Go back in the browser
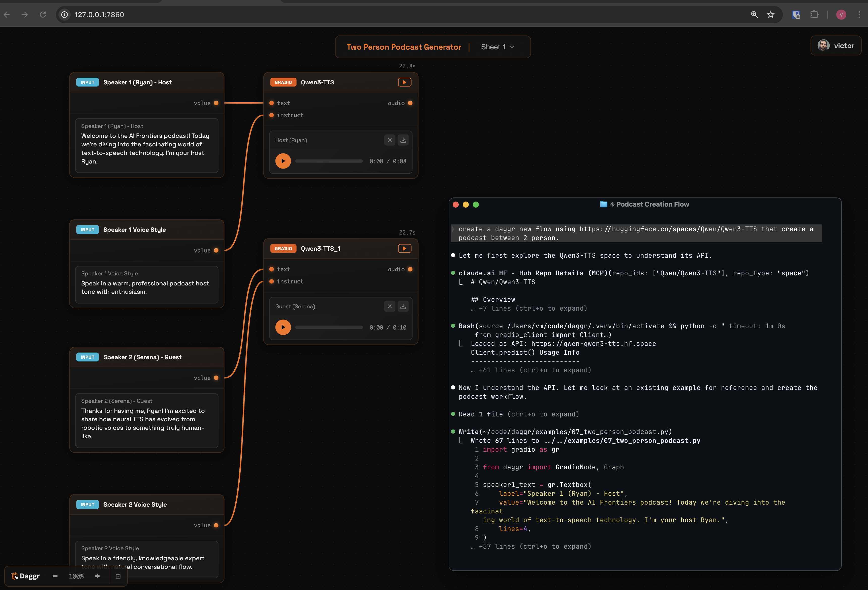This screenshot has height=590, width=868. [7, 15]
